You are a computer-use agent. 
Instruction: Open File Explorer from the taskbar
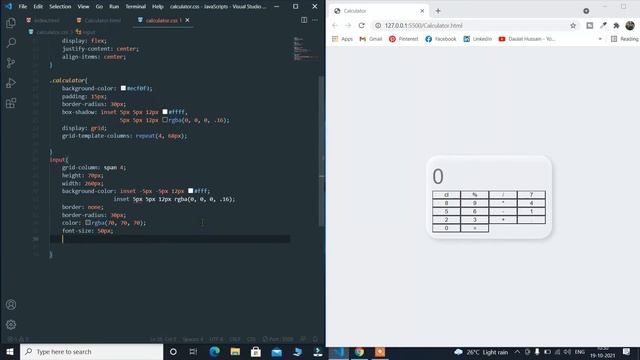coord(235,351)
